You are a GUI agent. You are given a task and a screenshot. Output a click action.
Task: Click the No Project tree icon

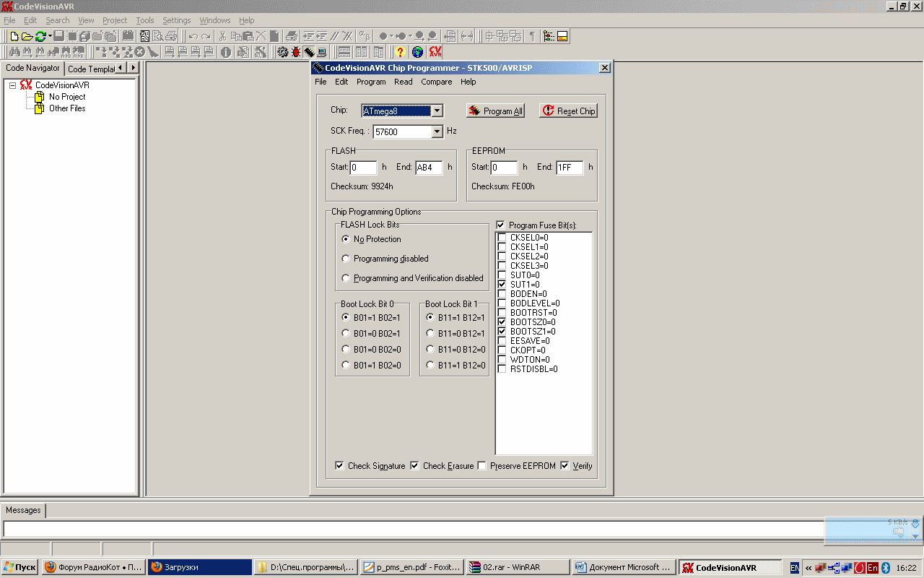(x=40, y=97)
